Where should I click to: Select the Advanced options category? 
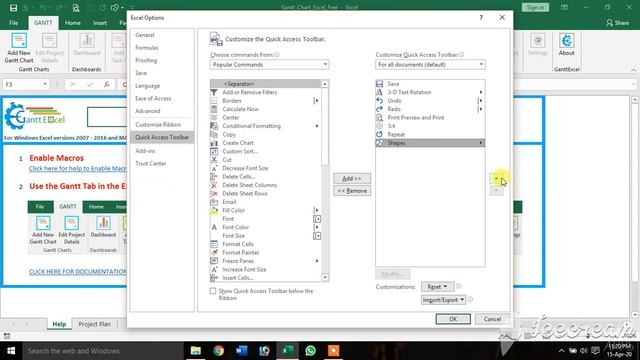[148, 111]
